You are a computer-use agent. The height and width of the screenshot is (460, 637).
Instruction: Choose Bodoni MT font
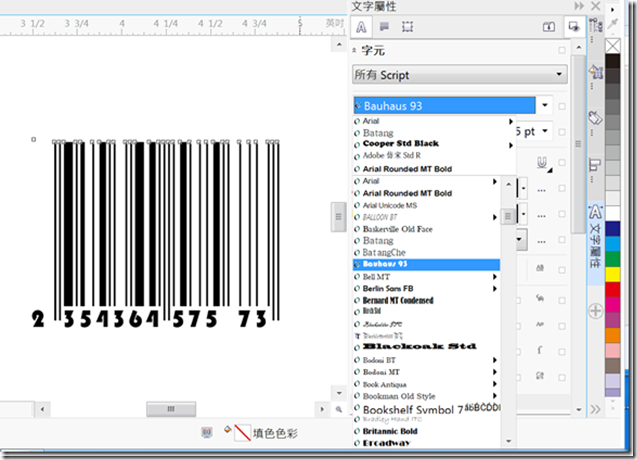coord(426,372)
